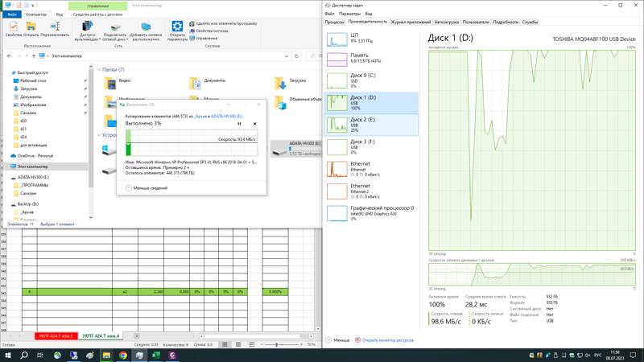644x362 pixels.
Task: Select the Рабочий стол item in navigation pane
Action: (x=32, y=81)
